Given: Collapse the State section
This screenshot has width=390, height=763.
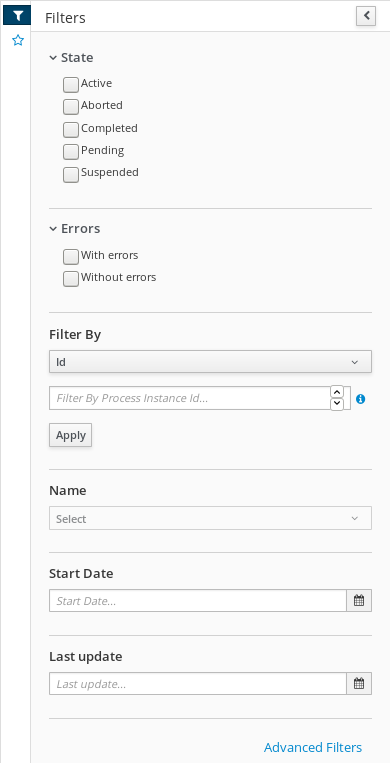Looking at the screenshot, I should pyautogui.click(x=71, y=57).
